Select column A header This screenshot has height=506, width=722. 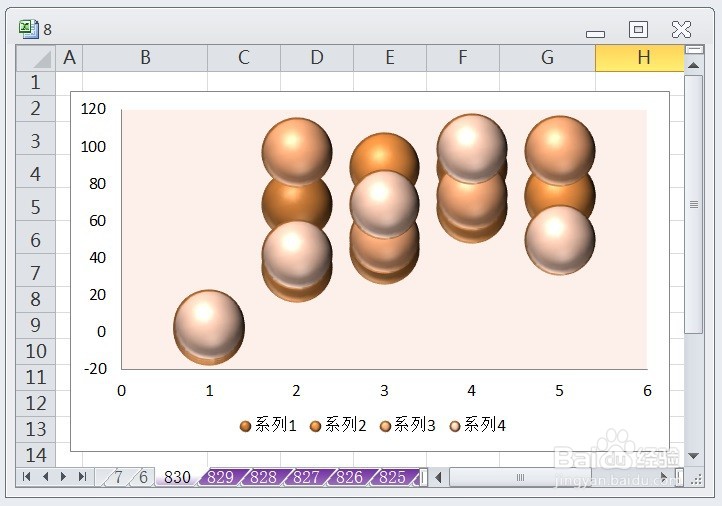coord(69,58)
